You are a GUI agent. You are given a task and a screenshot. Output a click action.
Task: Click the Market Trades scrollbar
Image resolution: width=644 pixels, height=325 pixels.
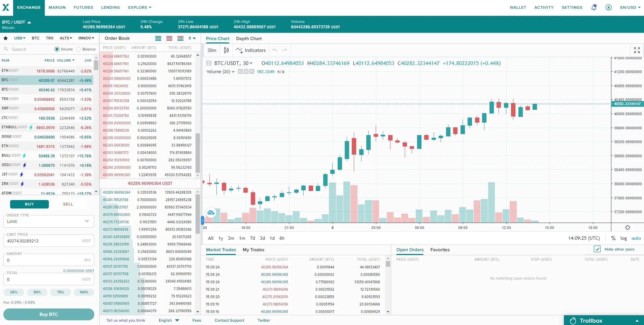click(x=388, y=264)
